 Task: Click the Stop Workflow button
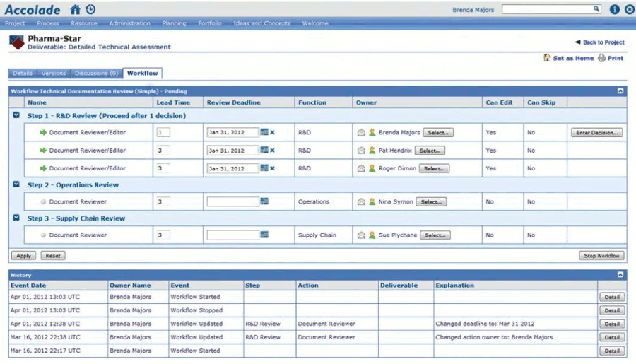coord(601,256)
